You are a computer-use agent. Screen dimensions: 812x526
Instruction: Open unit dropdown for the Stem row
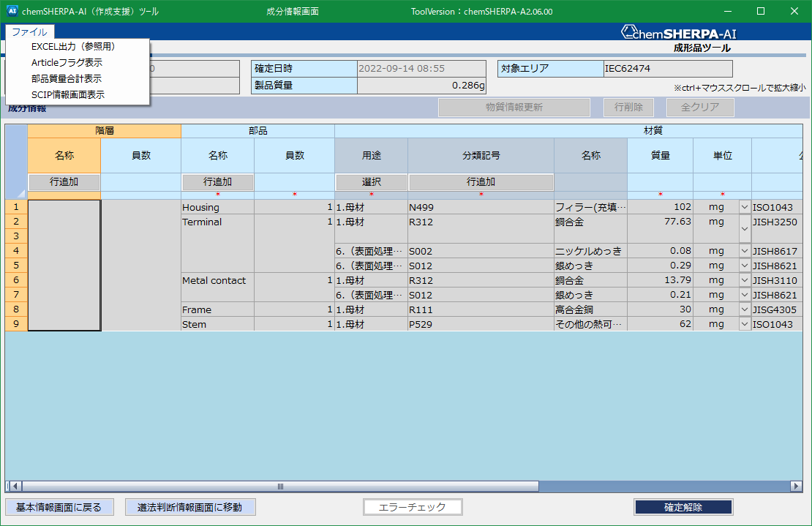(x=745, y=324)
